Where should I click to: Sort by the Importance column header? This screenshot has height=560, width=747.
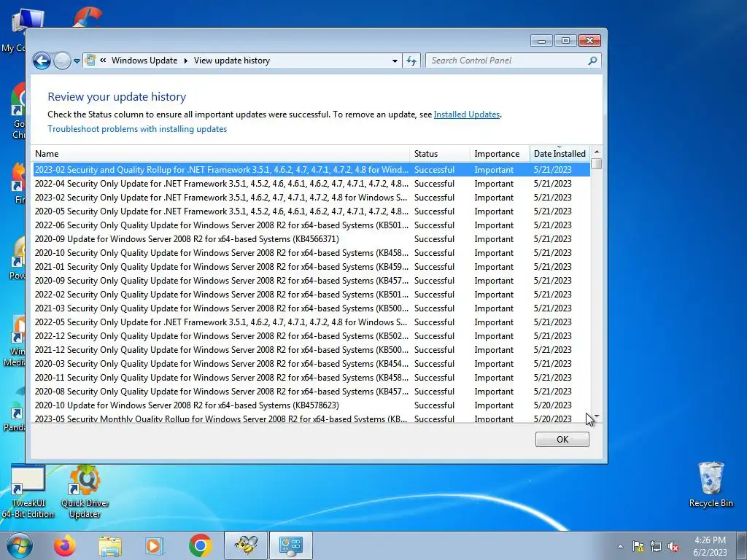coord(500,154)
